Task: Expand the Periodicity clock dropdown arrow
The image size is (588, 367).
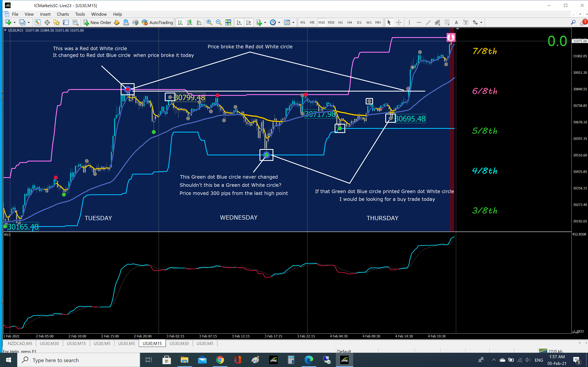Action: (x=279, y=22)
